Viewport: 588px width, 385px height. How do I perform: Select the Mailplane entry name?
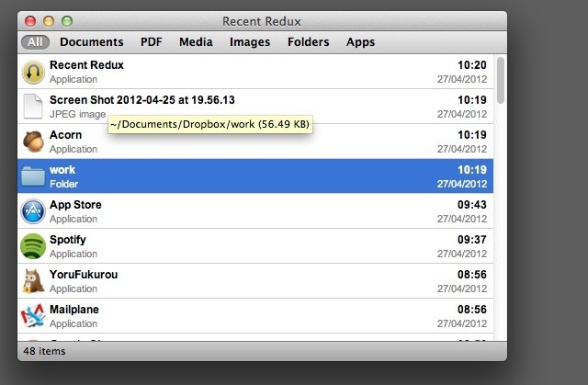pyautogui.click(x=73, y=310)
